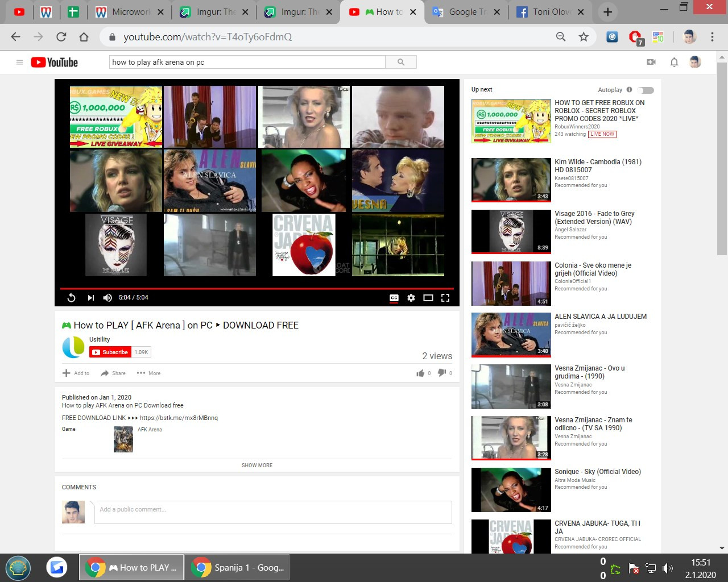Click the red extension with badge 7
Screen dimensions: 728x582
point(636,38)
